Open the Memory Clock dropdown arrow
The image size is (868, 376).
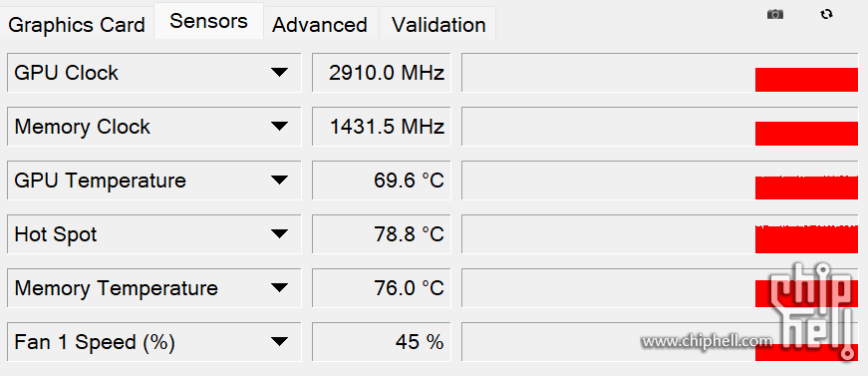[280, 127]
